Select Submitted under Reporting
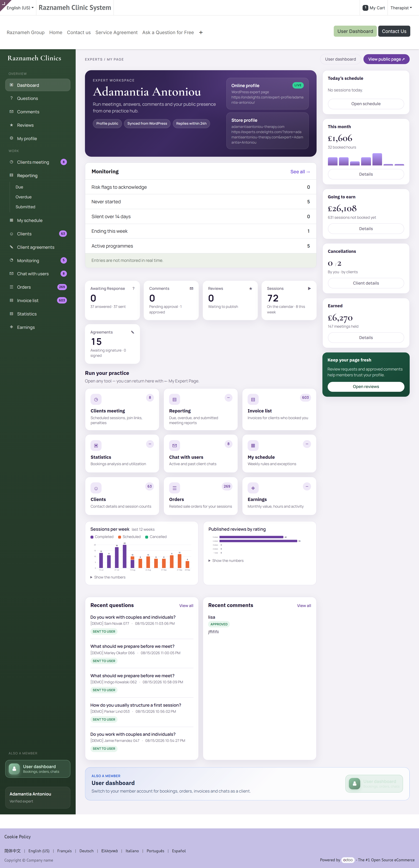419x868 pixels. [x=25, y=207]
